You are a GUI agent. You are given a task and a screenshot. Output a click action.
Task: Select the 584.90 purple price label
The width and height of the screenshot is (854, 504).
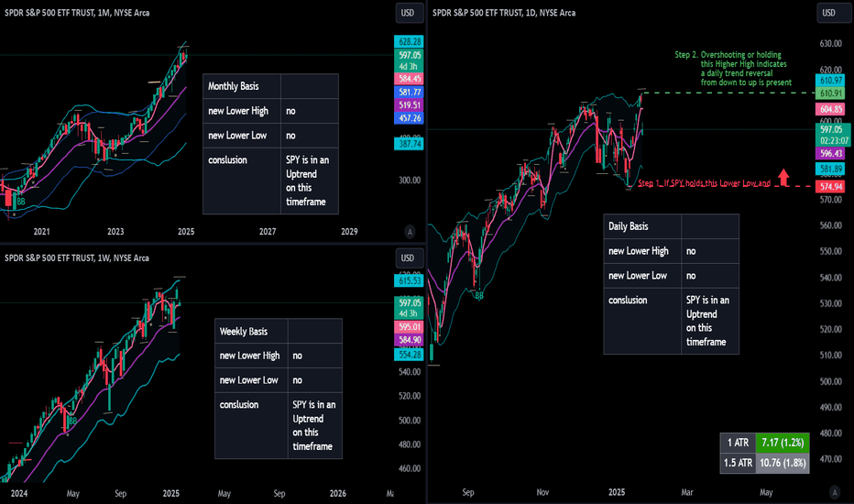[409, 340]
